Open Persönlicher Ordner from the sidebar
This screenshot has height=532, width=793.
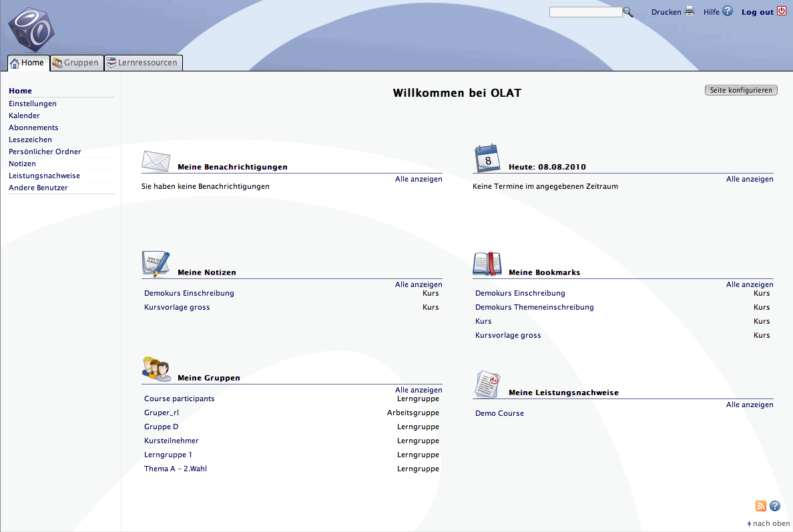pos(45,152)
